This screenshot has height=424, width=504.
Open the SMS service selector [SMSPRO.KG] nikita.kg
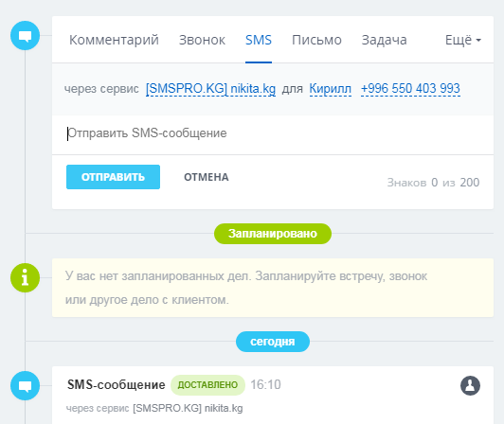210,88
